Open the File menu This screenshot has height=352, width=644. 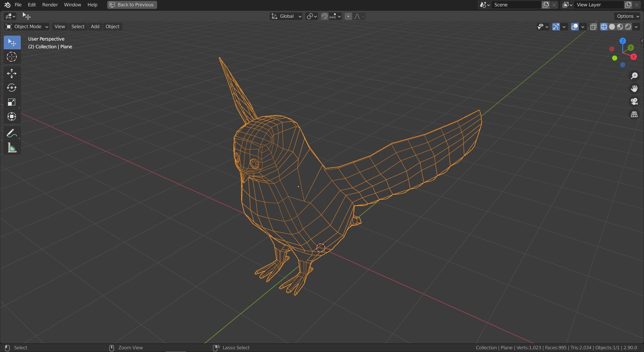point(18,5)
